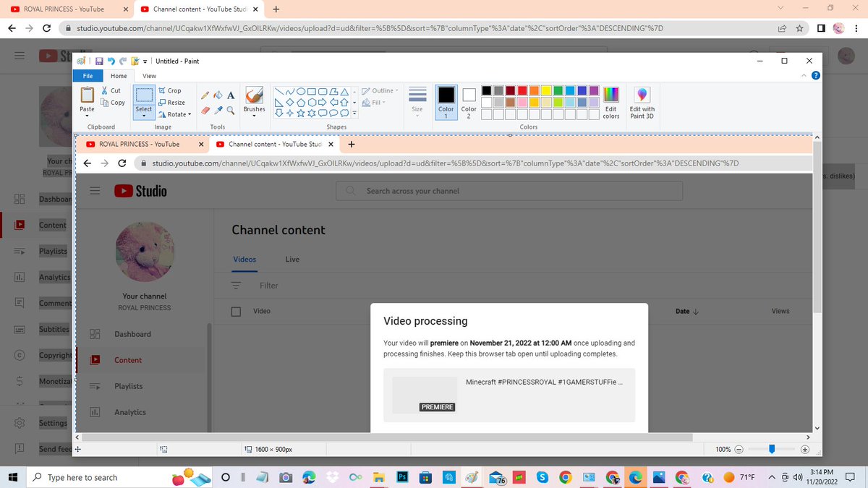Select the Fill with color bucket tool

(218, 95)
